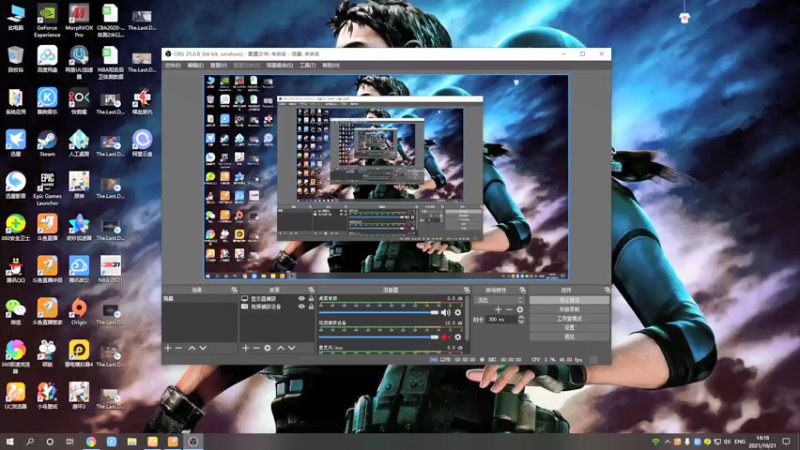
Task: Launch the Tencent QQ penguin desktop icon
Action: pyautogui.click(x=16, y=269)
